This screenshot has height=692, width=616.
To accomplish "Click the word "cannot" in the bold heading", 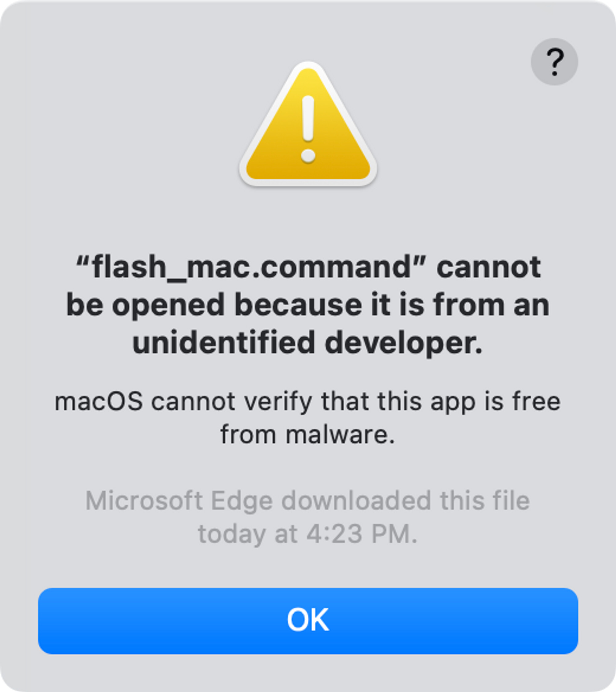I will [x=488, y=267].
